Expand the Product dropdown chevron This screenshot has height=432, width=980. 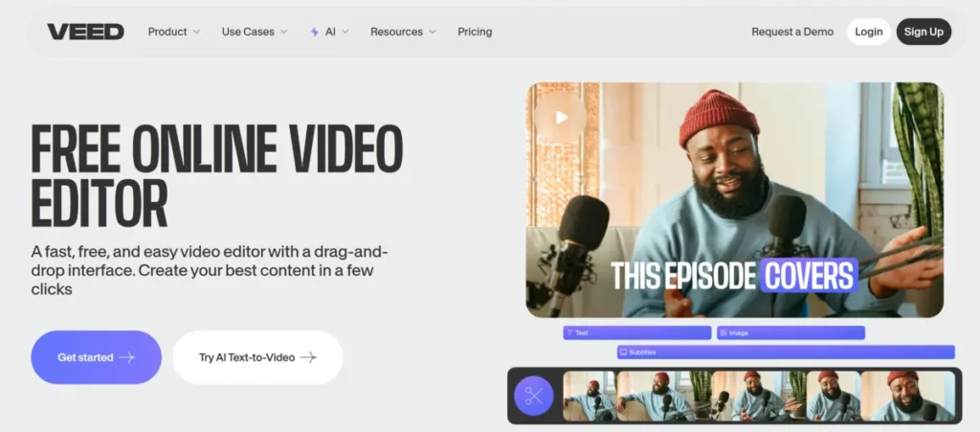196,32
